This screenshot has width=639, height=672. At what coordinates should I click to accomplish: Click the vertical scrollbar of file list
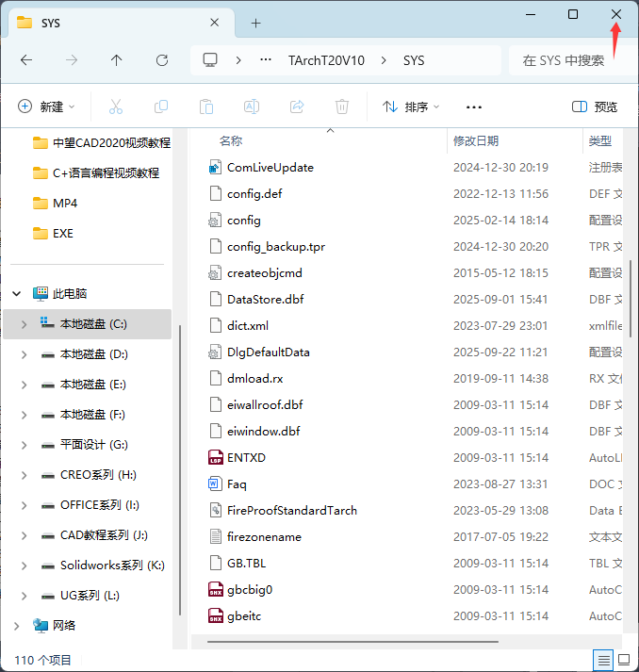click(x=631, y=299)
